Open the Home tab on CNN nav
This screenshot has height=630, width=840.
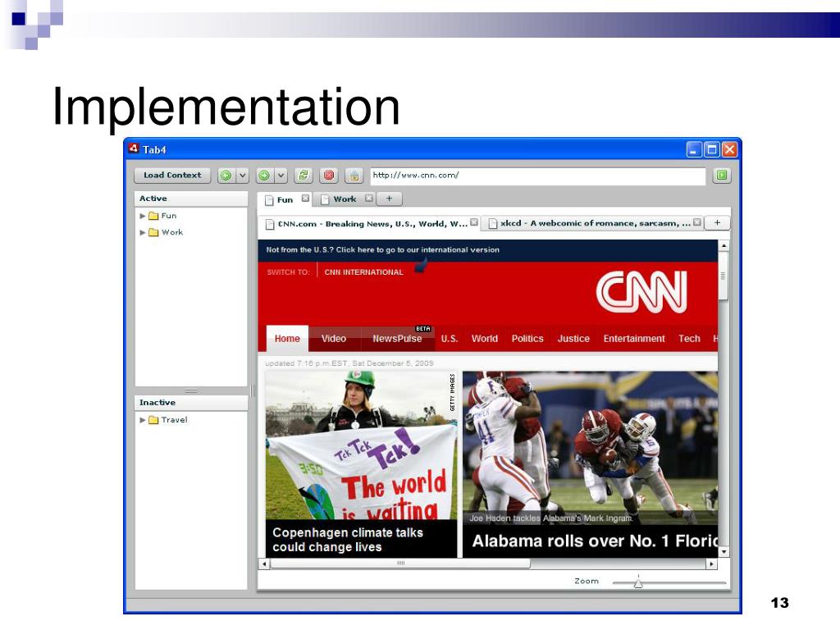[x=287, y=339]
